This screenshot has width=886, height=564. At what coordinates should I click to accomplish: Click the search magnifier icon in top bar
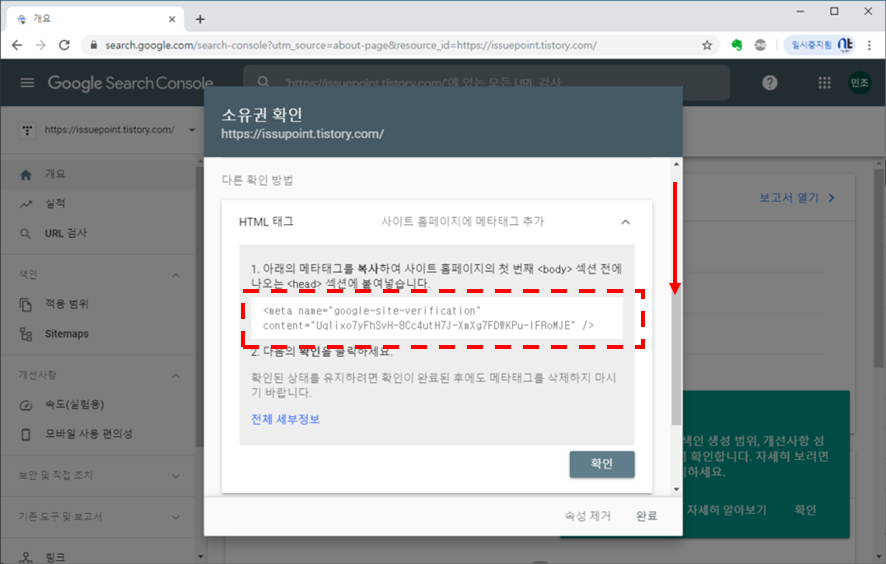263,82
